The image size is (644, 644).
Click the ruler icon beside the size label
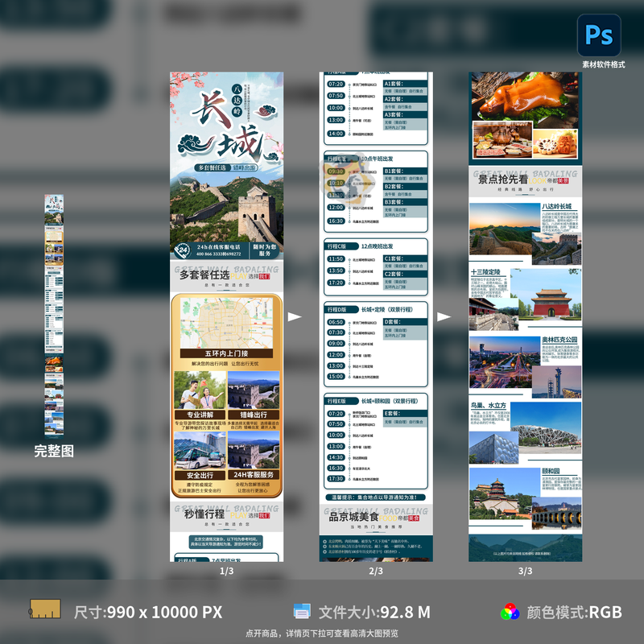tap(45, 609)
